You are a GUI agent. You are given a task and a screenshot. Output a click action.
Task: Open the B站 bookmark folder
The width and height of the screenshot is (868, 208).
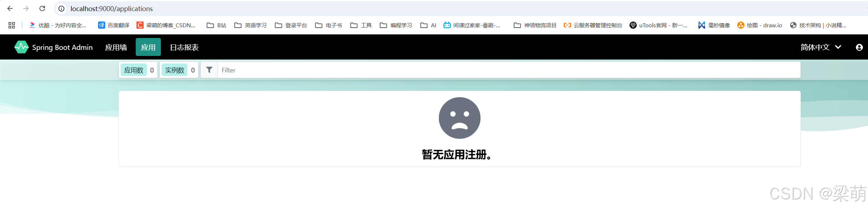[x=217, y=25]
